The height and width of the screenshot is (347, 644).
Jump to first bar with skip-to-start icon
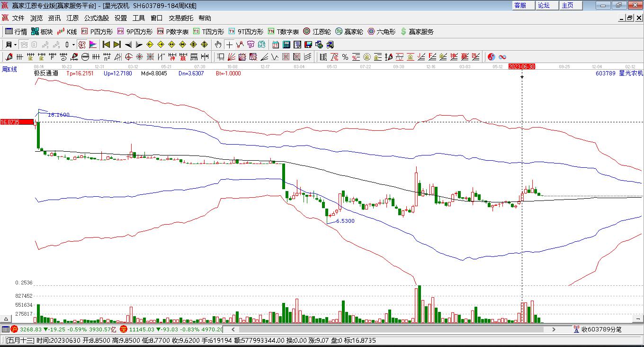106,45
